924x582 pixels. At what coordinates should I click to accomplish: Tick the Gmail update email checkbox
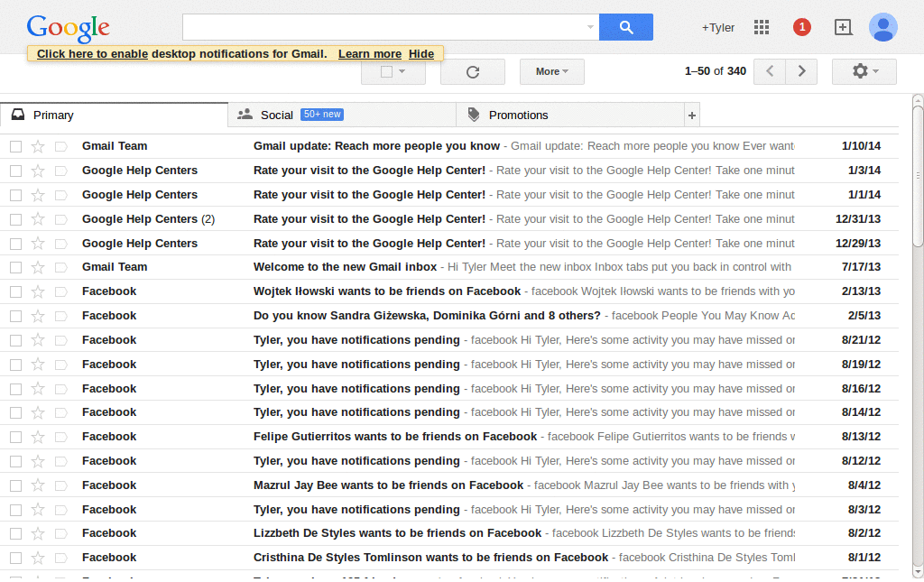[x=16, y=147]
